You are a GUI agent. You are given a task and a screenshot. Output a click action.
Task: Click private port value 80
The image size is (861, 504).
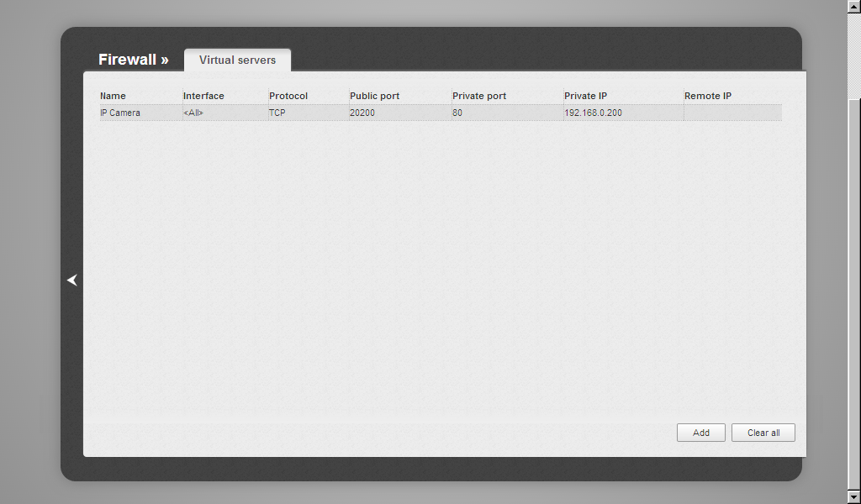(x=457, y=113)
